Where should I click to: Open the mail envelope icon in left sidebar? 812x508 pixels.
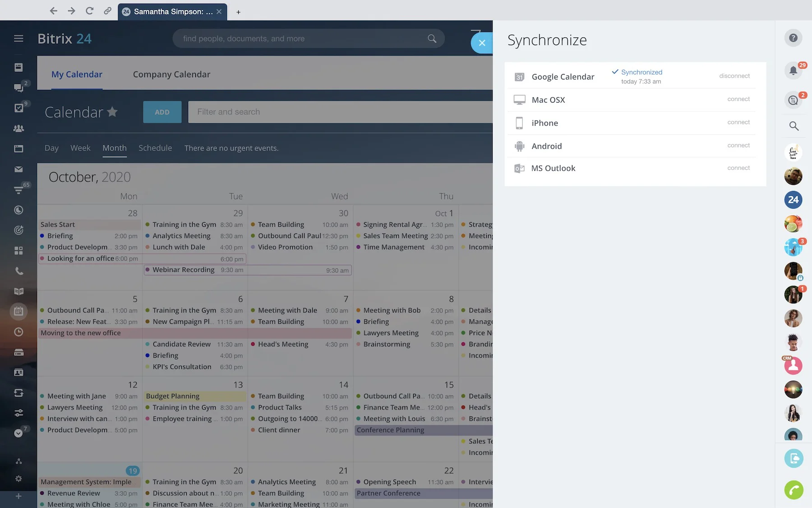click(18, 169)
